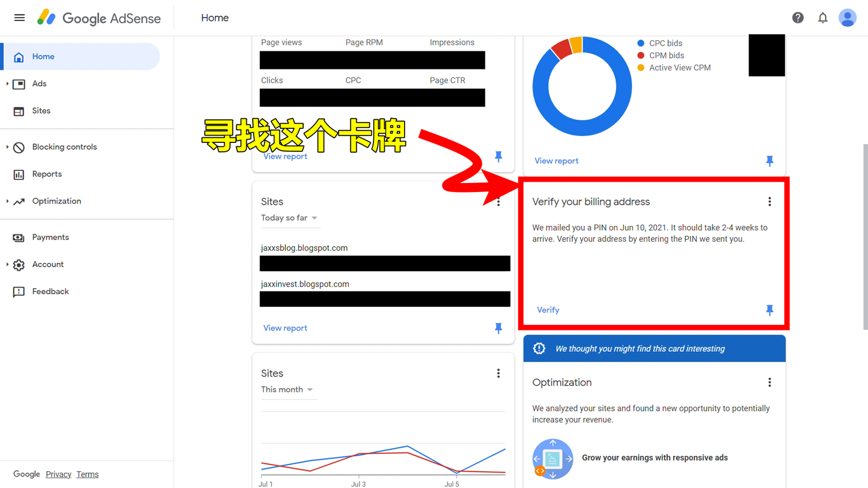Click the Account gear icon
Image resolution: width=868 pixels, height=488 pixels.
(x=19, y=264)
